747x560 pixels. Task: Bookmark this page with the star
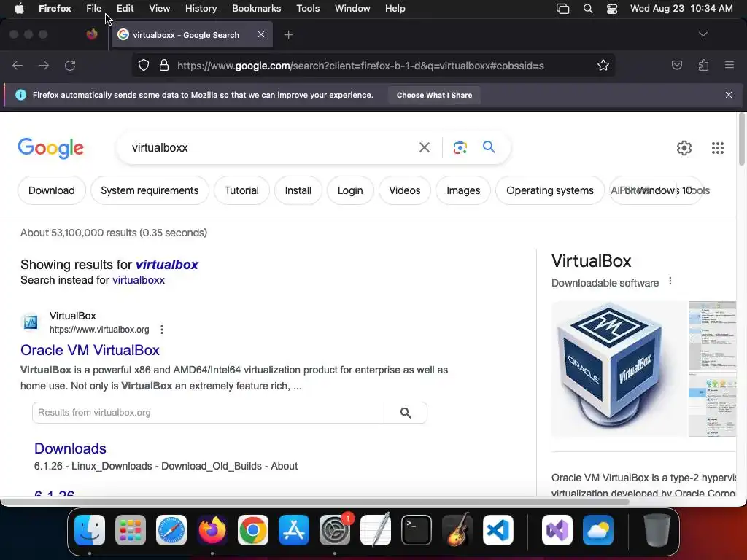603,65
